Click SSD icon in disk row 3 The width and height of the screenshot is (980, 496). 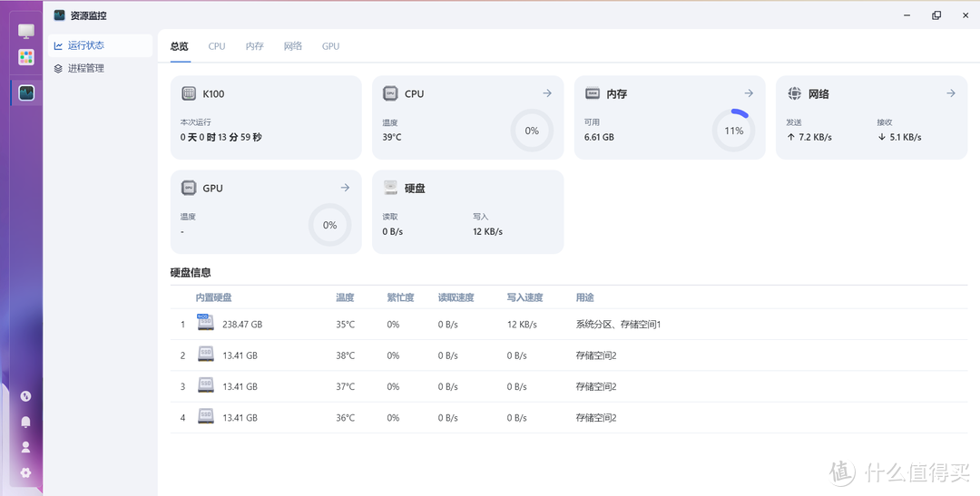pos(206,385)
